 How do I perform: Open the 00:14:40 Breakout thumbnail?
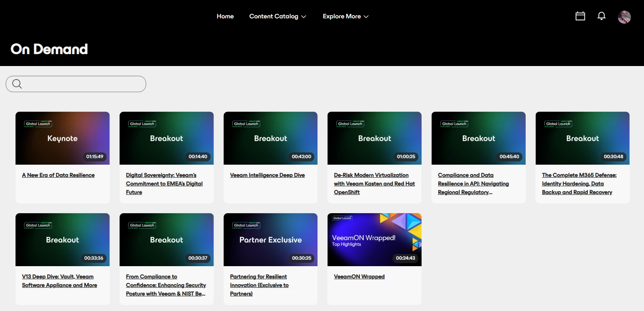tap(167, 138)
